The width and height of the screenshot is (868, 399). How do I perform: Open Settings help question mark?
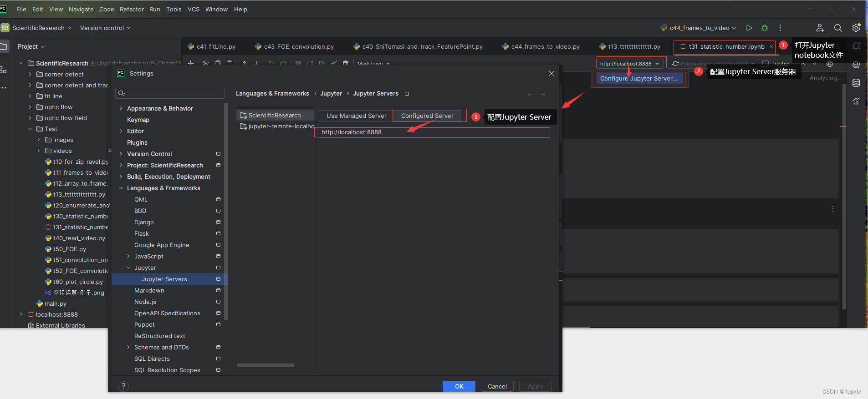pyautogui.click(x=123, y=386)
